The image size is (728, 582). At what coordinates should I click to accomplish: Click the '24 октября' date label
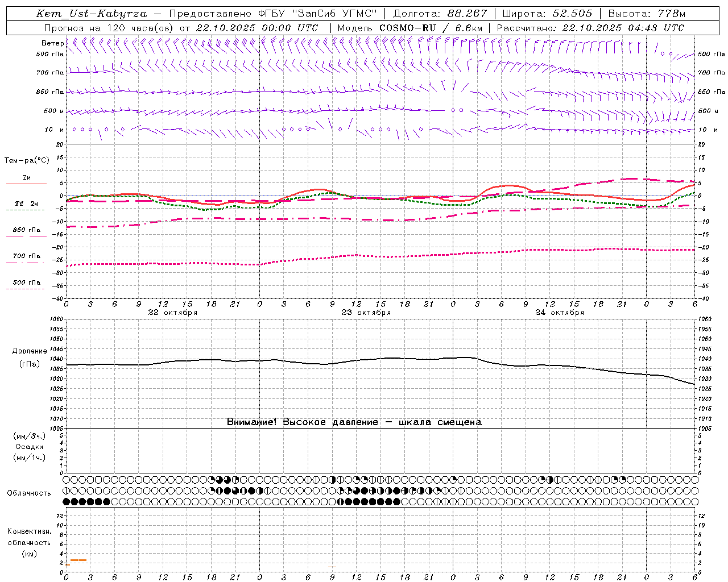[x=560, y=313]
